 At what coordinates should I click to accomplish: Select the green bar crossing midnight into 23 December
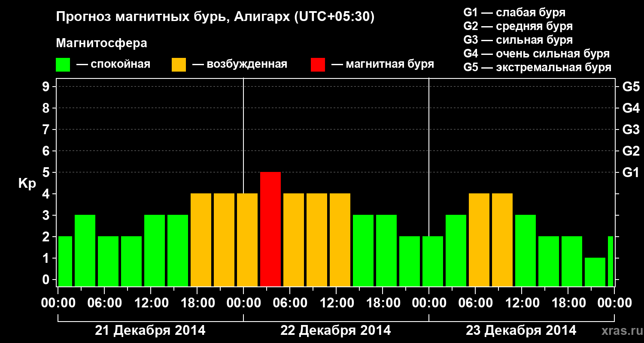coord(433,261)
